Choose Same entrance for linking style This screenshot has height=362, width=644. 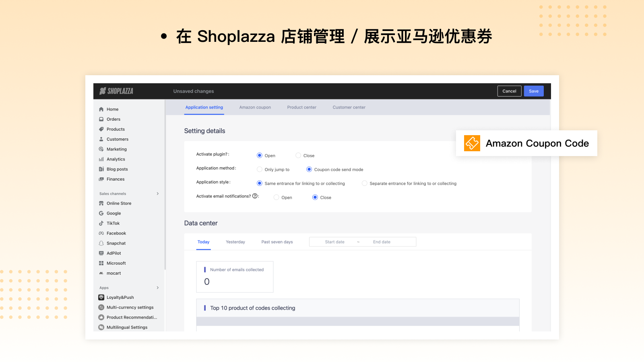(260, 183)
